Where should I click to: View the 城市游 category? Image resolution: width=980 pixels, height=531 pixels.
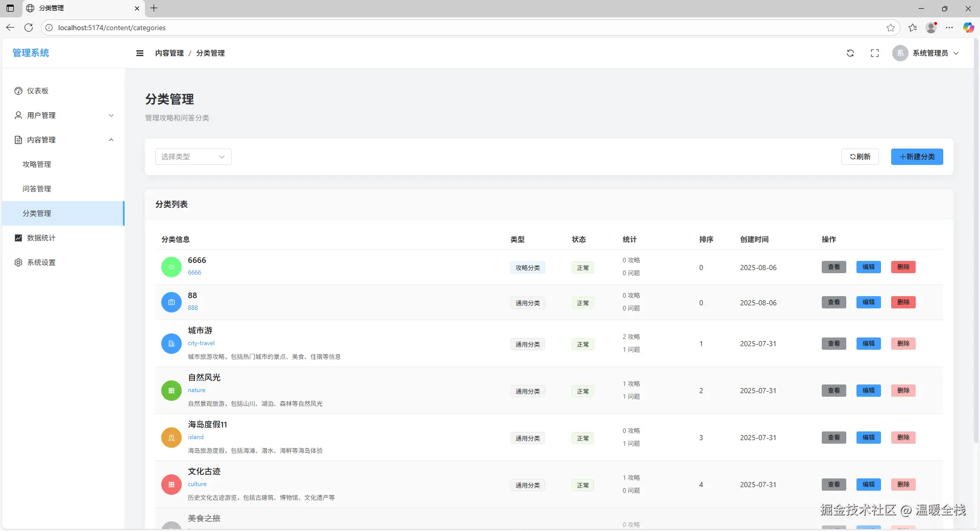click(x=834, y=344)
